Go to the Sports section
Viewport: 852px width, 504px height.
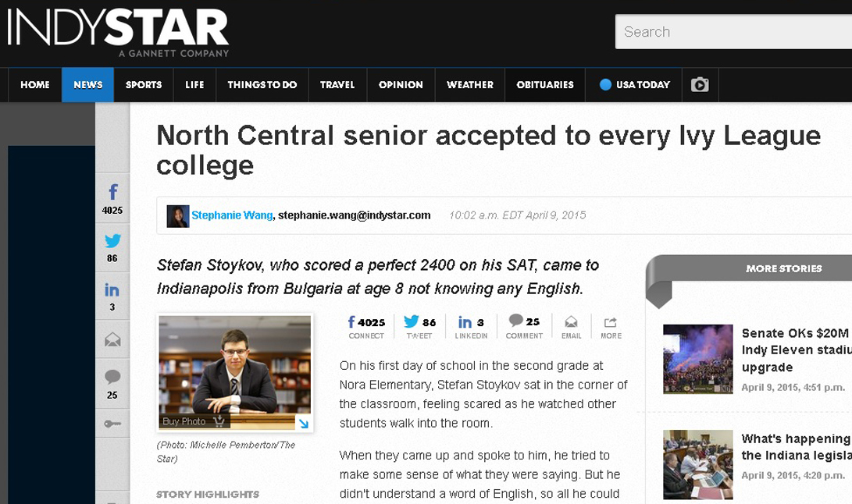pos(144,85)
